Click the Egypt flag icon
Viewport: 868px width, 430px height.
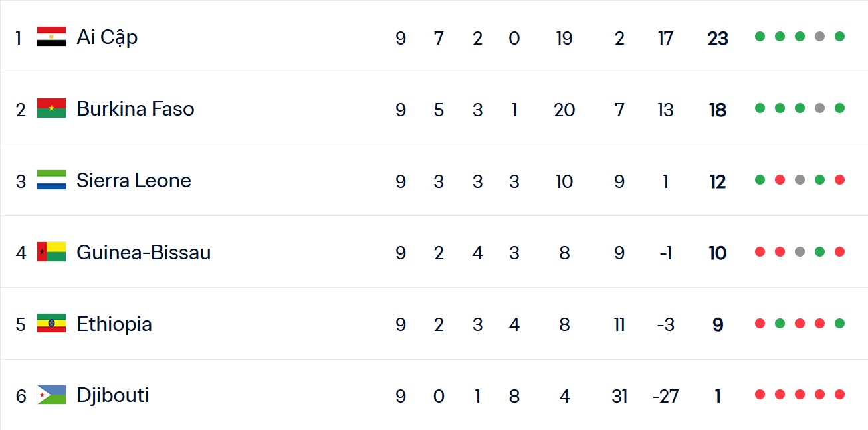51,37
